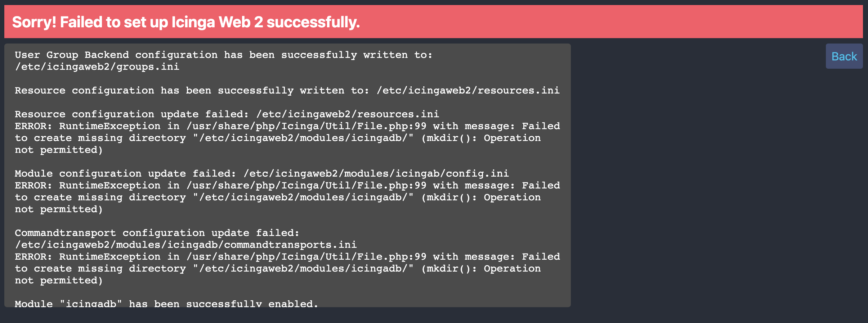The width and height of the screenshot is (868, 323).
Task: Select the 'User Group Backend configuration' log line
Action: pyautogui.click(x=224, y=55)
